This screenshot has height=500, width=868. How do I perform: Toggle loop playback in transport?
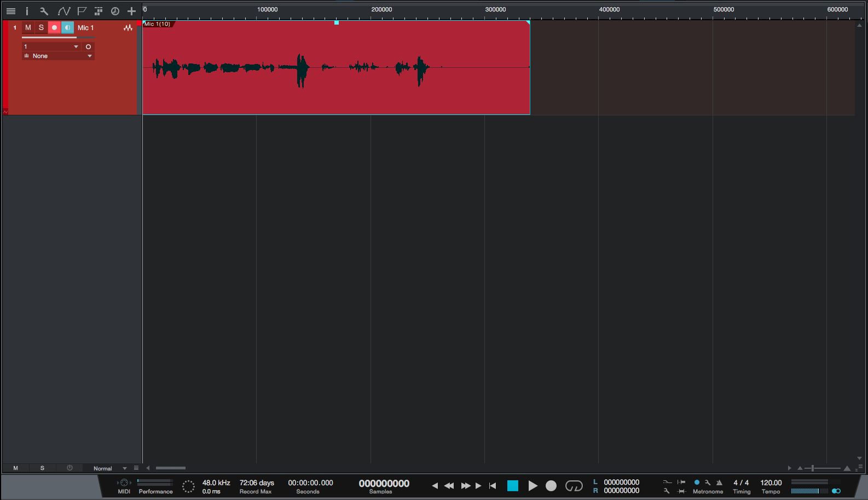coord(574,486)
